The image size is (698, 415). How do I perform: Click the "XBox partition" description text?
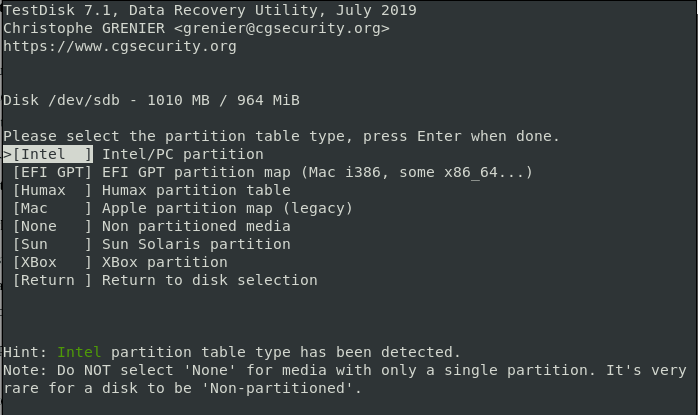tap(165, 262)
